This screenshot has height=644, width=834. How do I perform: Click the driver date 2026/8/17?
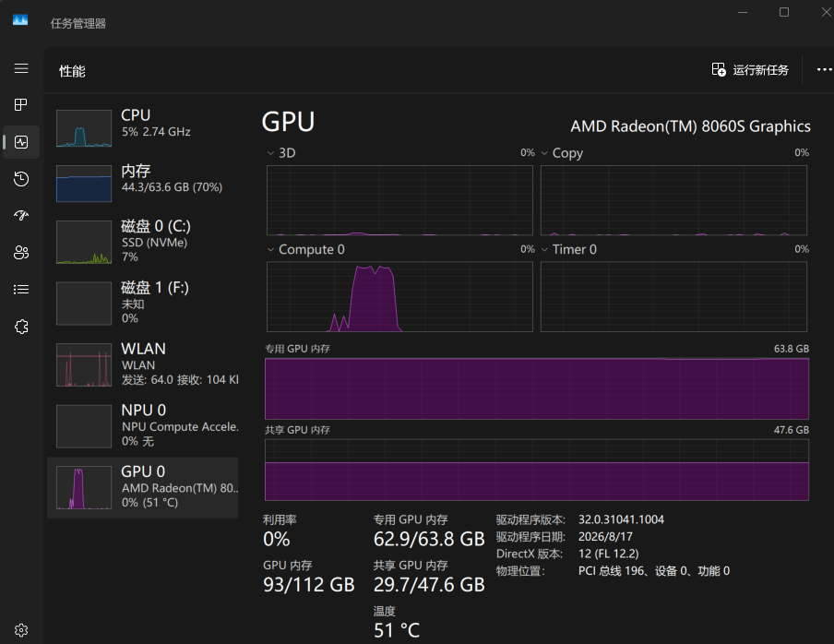tap(605, 537)
